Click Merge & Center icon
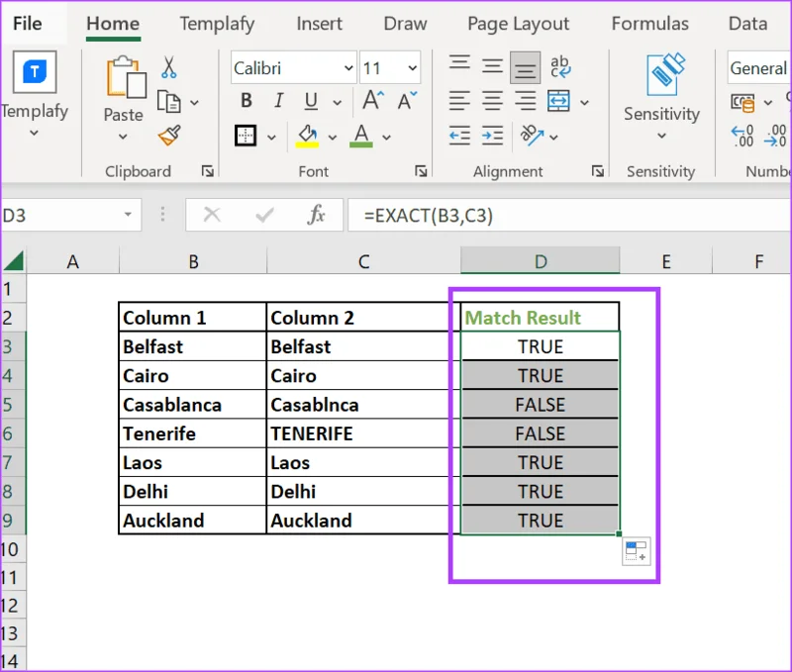This screenshot has width=792, height=672. 558,101
